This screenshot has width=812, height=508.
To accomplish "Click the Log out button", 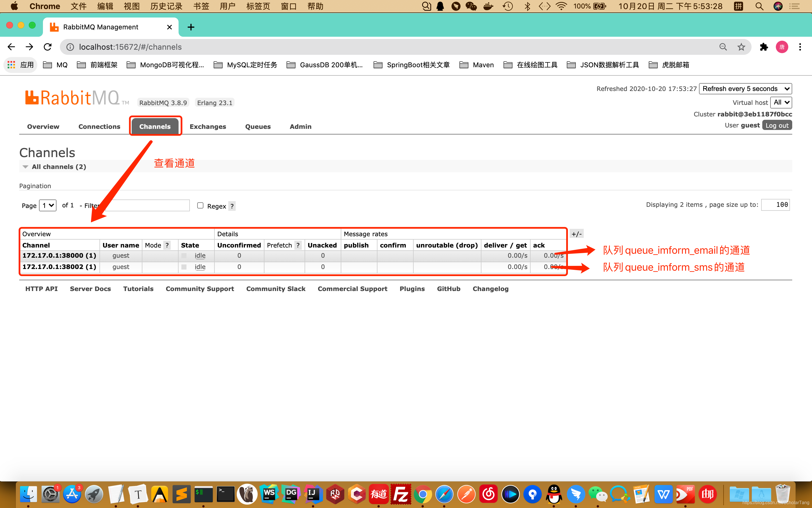I will [777, 125].
